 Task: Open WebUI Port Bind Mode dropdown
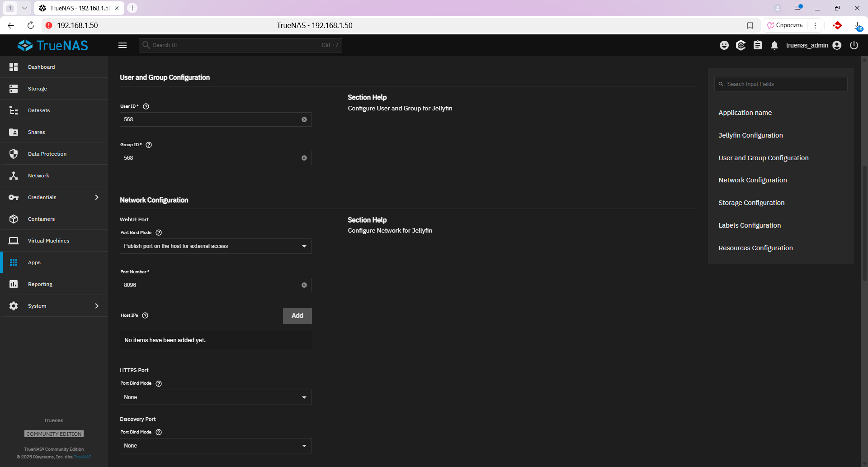coord(216,246)
